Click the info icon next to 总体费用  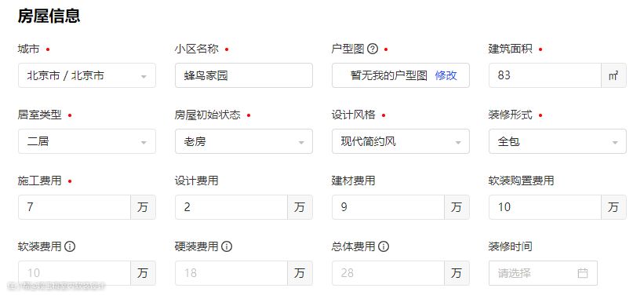coord(384,246)
